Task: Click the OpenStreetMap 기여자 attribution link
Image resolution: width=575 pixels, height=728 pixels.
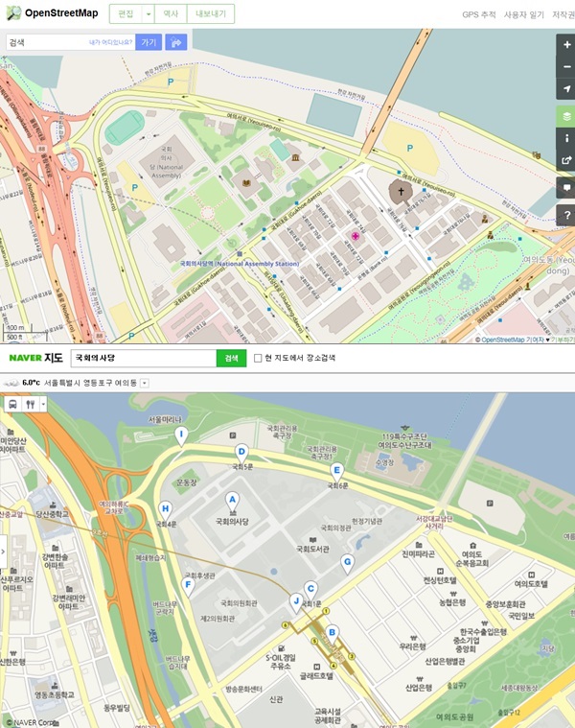Action: (513, 340)
